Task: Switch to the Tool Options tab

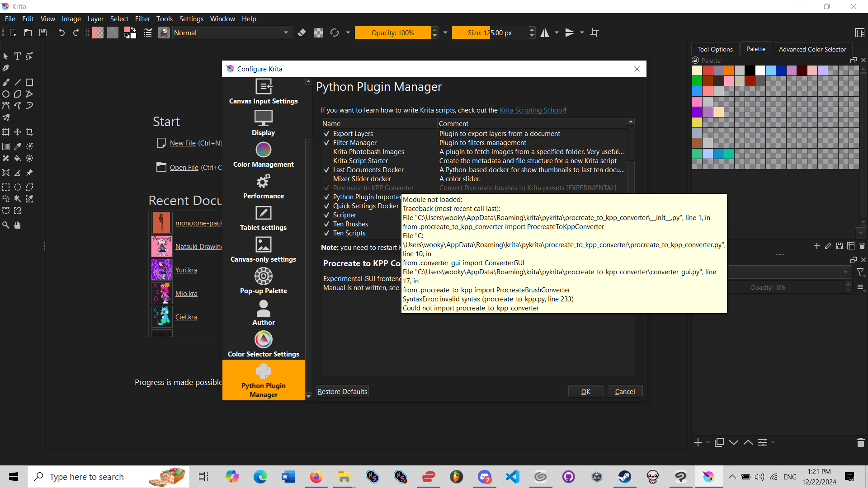Action: pos(715,49)
